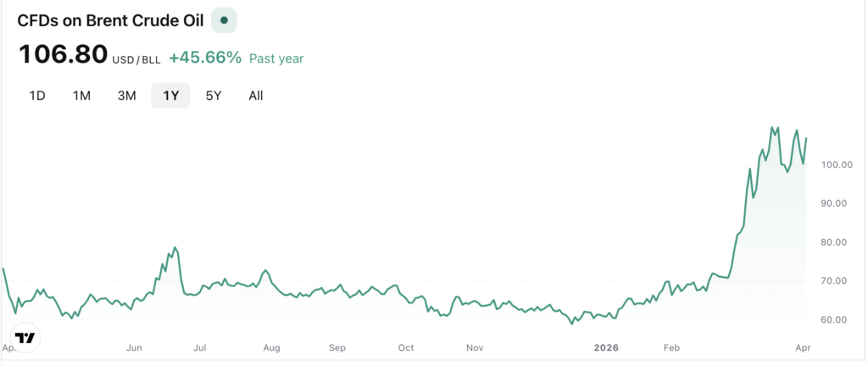Screen dimensions: 868x366
Task: Click the Past year label
Action: pos(276,58)
